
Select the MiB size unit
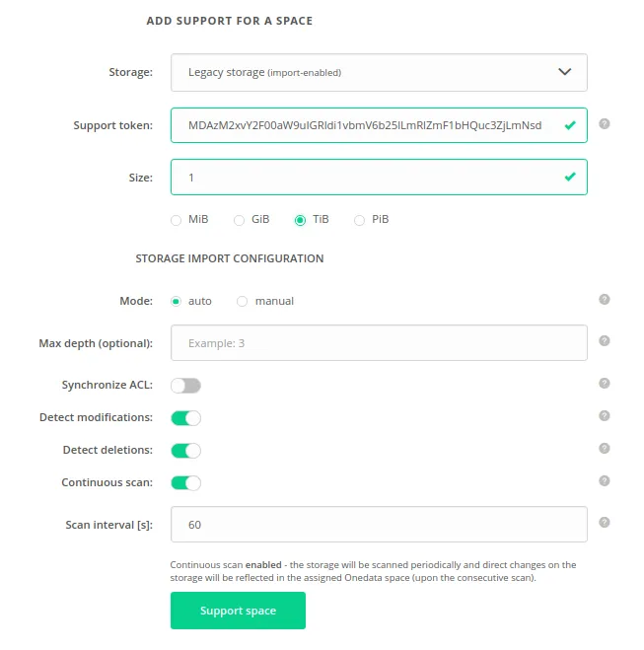click(x=177, y=220)
